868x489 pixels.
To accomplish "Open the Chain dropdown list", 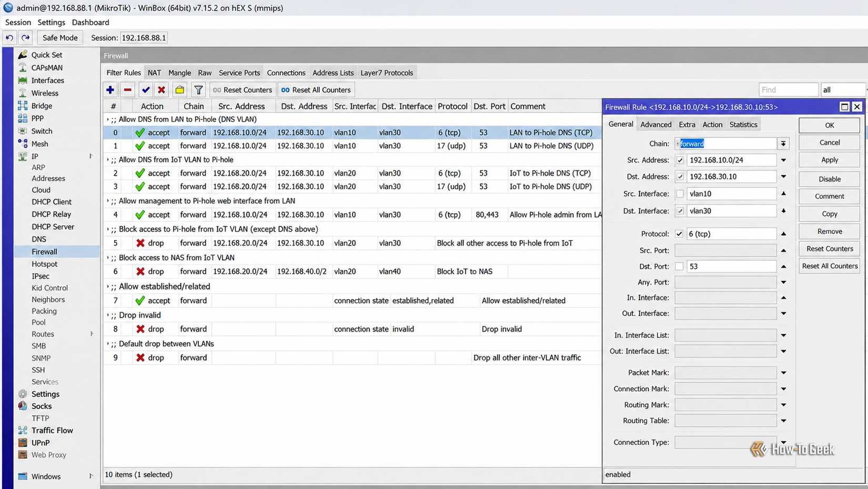I will (x=783, y=144).
